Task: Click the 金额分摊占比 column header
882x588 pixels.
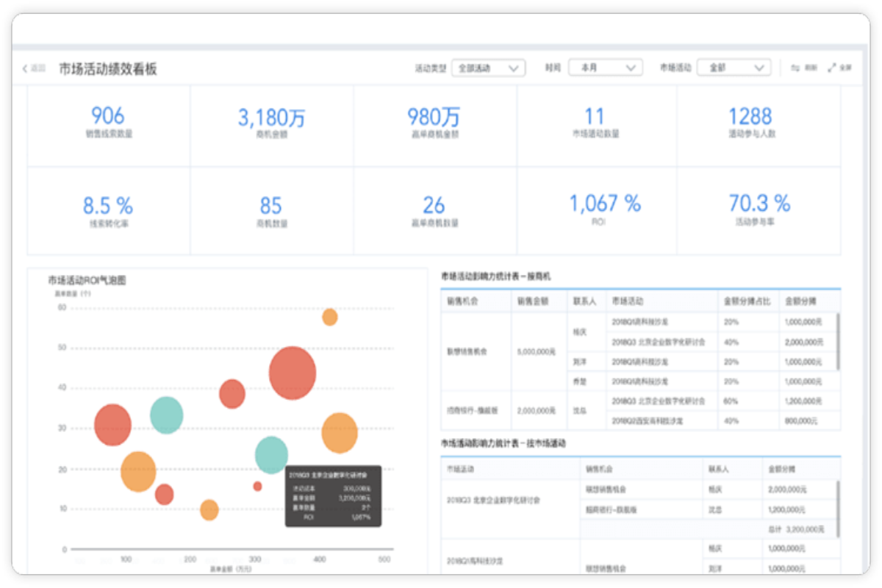Action: coord(747,301)
